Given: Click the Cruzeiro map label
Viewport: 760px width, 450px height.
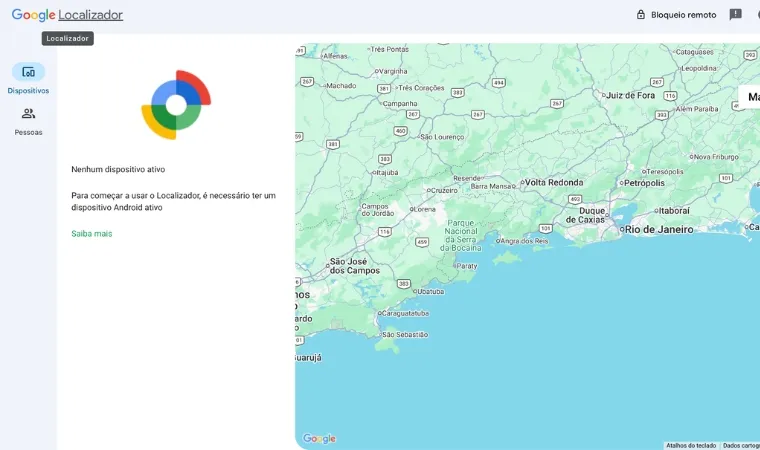Looking at the screenshot, I should coord(444,191).
